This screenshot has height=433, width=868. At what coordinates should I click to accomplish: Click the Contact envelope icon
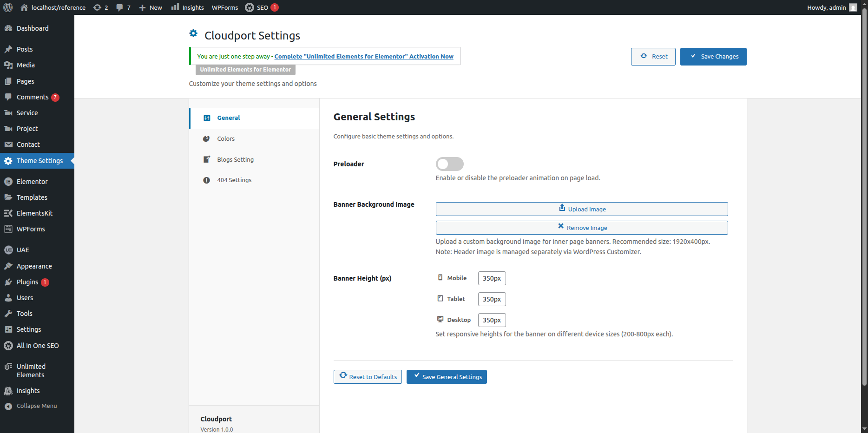click(x=8, y=144)
